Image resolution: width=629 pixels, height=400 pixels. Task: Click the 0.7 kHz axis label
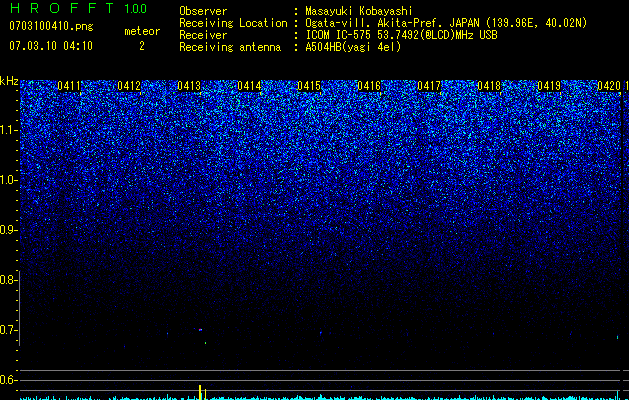pyautogui.click(x=9, y=330)
